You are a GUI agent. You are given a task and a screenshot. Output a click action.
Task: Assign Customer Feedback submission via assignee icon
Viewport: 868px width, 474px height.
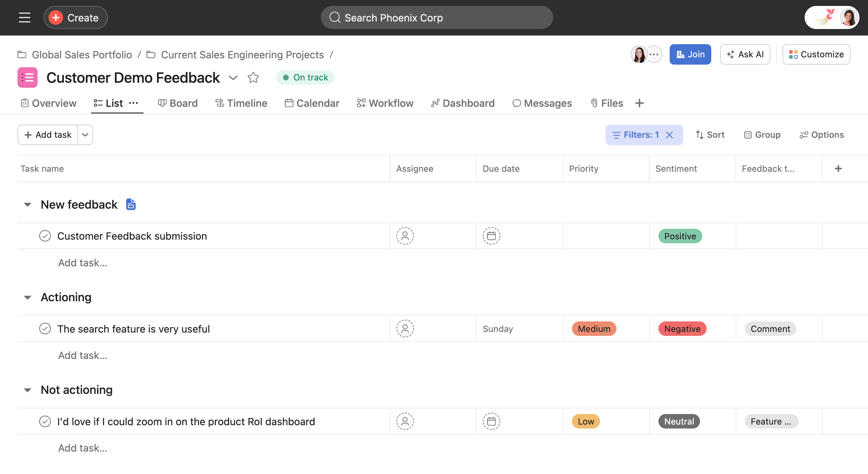(x=405, y=236)
